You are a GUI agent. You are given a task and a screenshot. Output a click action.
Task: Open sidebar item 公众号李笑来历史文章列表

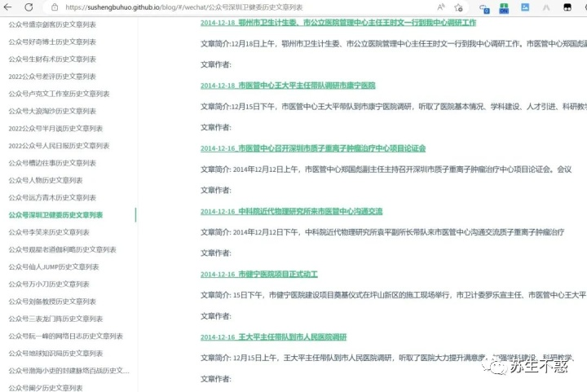pos(49,232)
